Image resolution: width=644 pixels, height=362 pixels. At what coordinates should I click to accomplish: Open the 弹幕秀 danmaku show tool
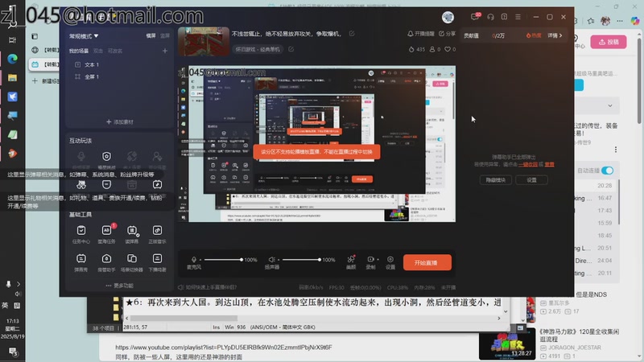pyautogui.click(x=81, y=263)
